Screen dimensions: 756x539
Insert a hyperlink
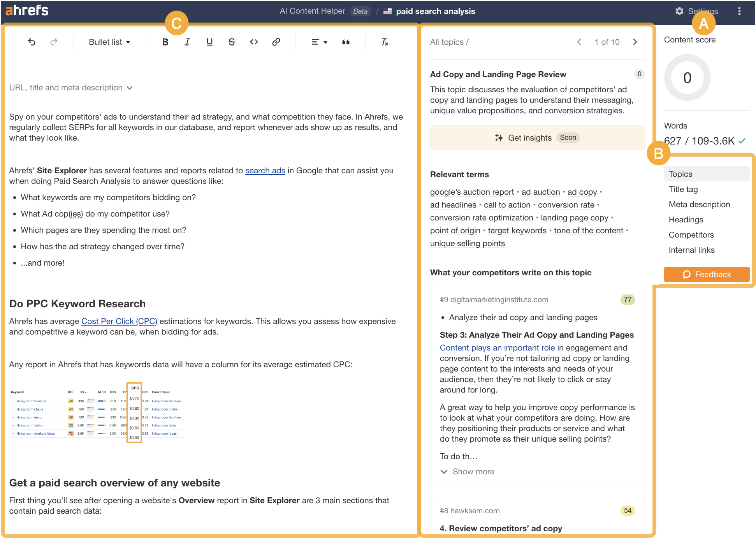pos(276,42)
